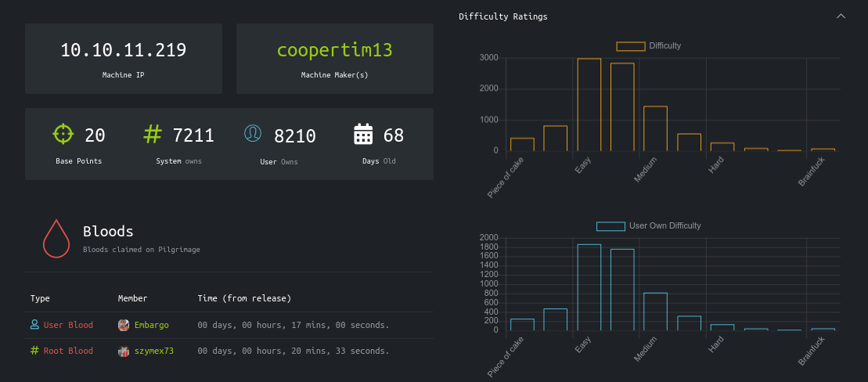Image resolution: width=868 pixels, height=382 pixels.
Task: Toggle the User Own Difficulty legend series
Action: 611,226
